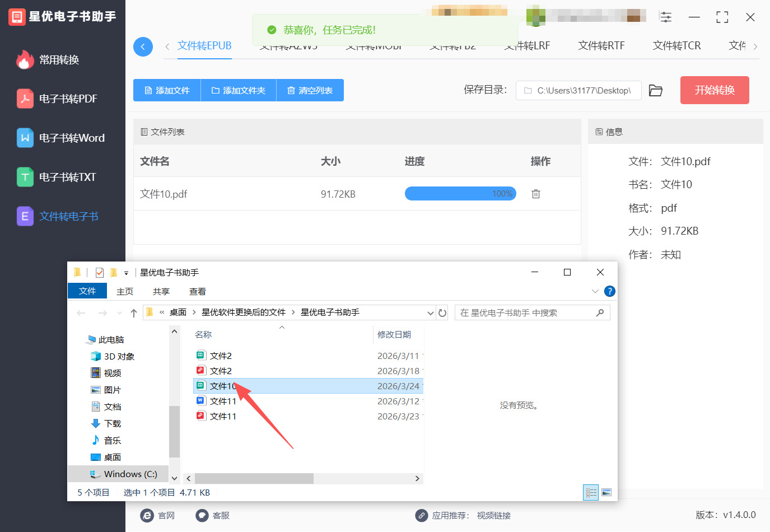Viewport: 770px width, 532px height.
Task: Click the 保存目录 path field
Action: (578, 90)
